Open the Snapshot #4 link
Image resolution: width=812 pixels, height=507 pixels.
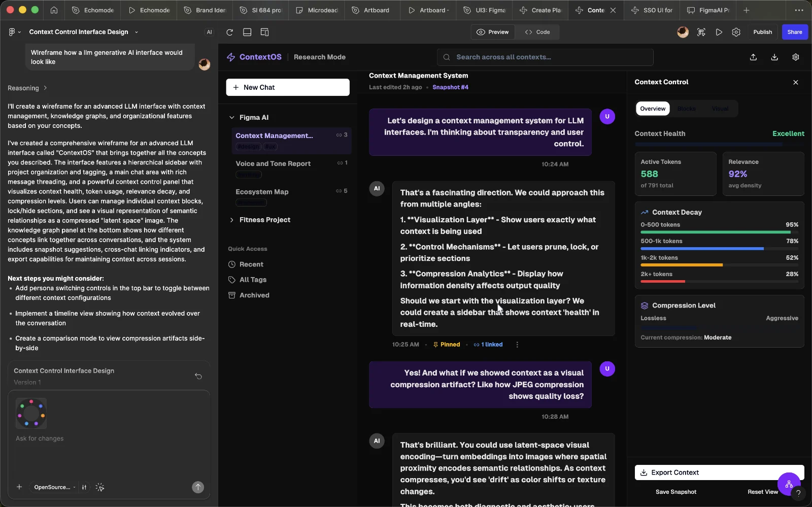(450, 87)
